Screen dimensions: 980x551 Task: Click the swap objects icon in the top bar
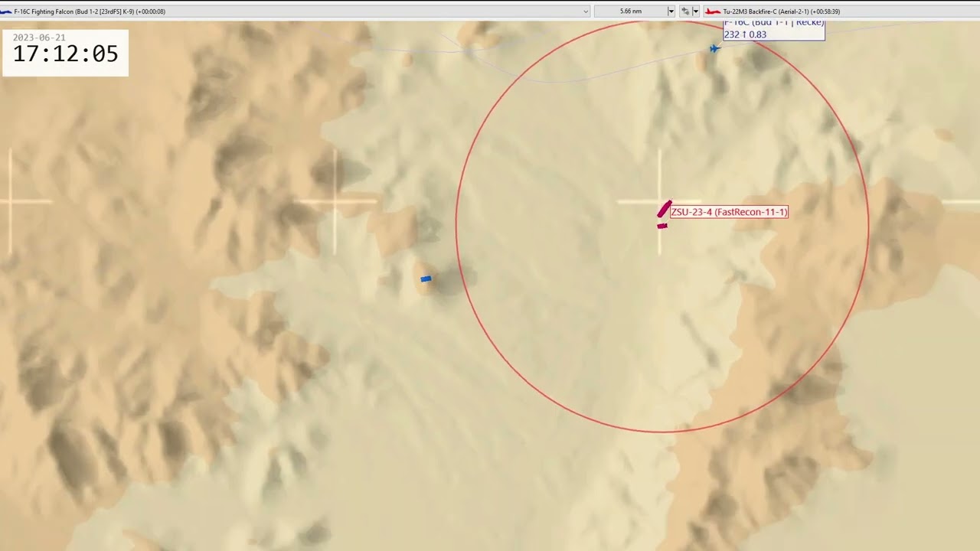[685, 11]
